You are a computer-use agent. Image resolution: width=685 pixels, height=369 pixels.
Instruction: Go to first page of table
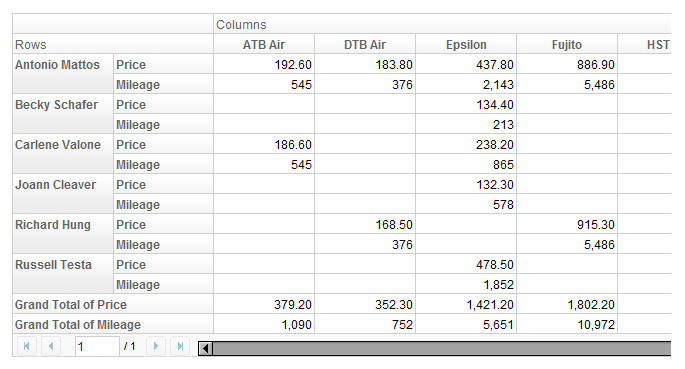26,346
